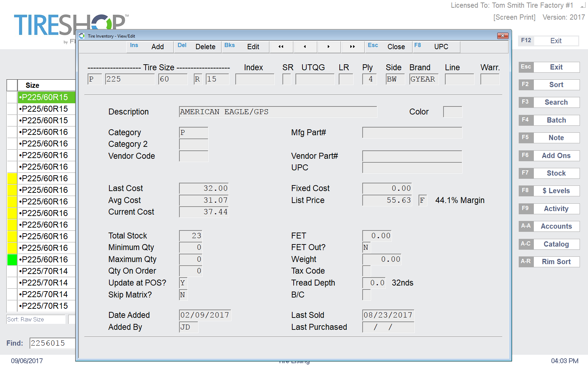Screen dimensions: 588x366
Task: Open the F7 Stock option
Action: coord(549,173)
